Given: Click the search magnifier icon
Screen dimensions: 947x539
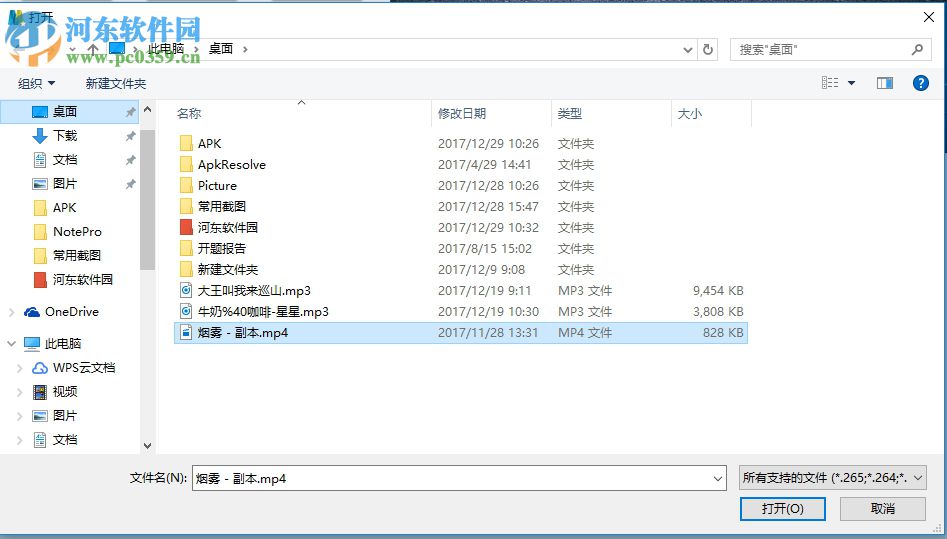Looking at the screenshot, I should click(917, 50).
